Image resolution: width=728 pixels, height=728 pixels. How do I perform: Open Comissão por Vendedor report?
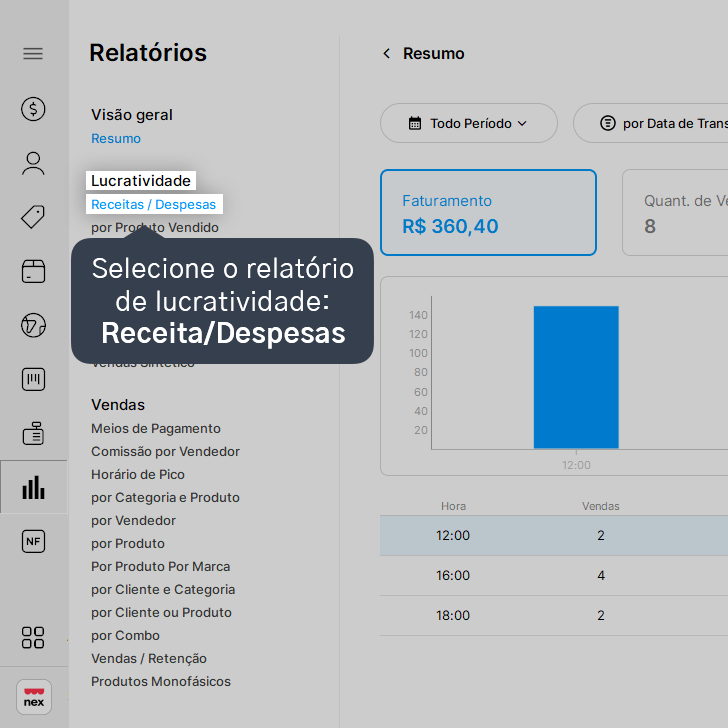point(165,451)
